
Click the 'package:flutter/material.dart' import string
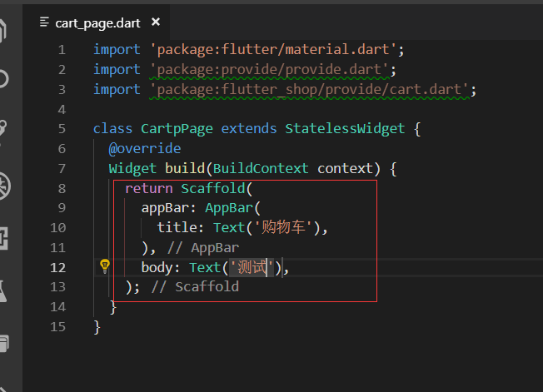click(x=273, y=49)
